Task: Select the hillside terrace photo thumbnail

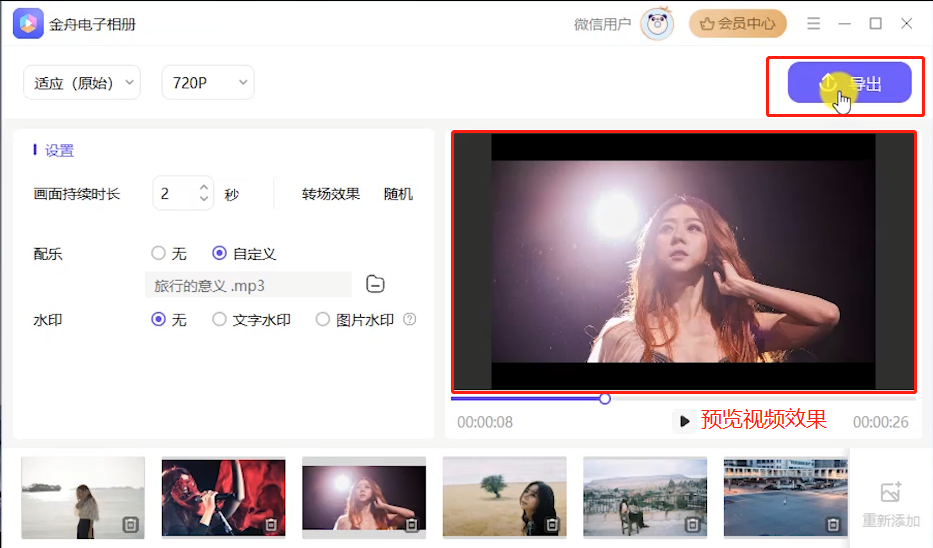Action: tap(644, 497)
